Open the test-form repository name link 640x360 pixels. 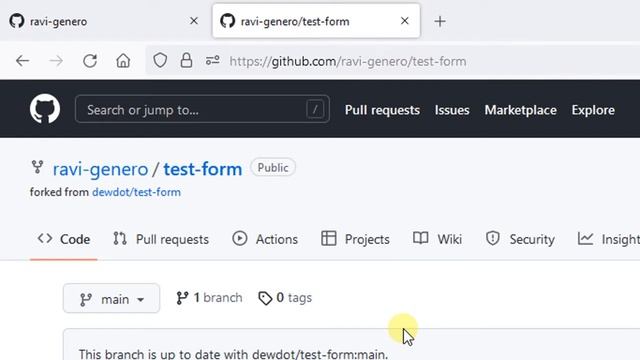(203, 169)
